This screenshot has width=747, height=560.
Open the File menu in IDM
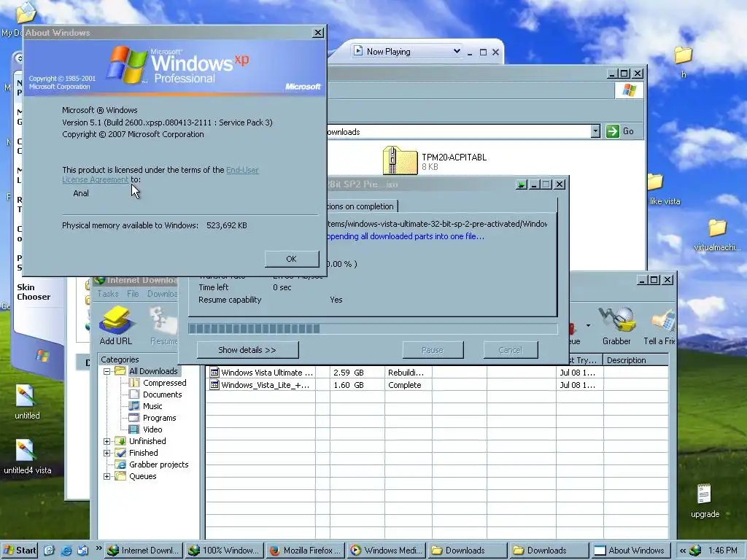[133, 294]
